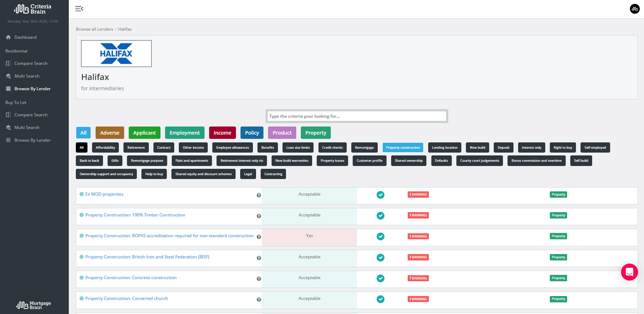The width and height of the screenshot is (644, 314).
Task: Click the check mark on 100% Timber Construction row
Action: (x=380, y=216)
